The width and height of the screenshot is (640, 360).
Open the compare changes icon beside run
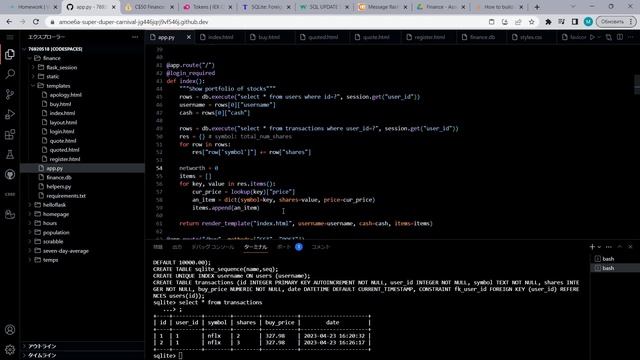pos(609,37)
